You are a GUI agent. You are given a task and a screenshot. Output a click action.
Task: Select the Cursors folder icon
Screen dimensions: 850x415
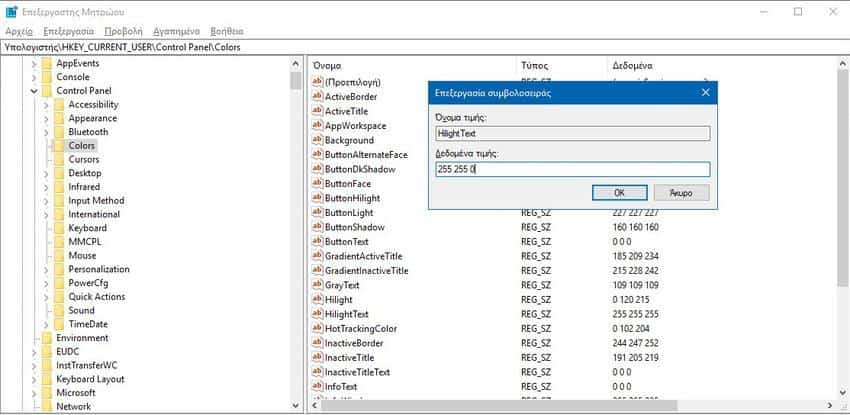[59, 159]
